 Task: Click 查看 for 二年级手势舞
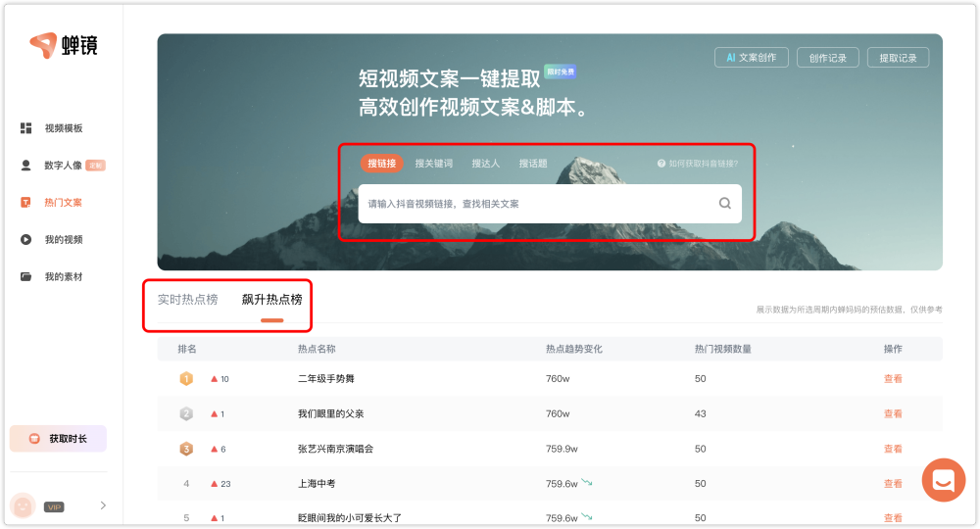tap(893, 378)
